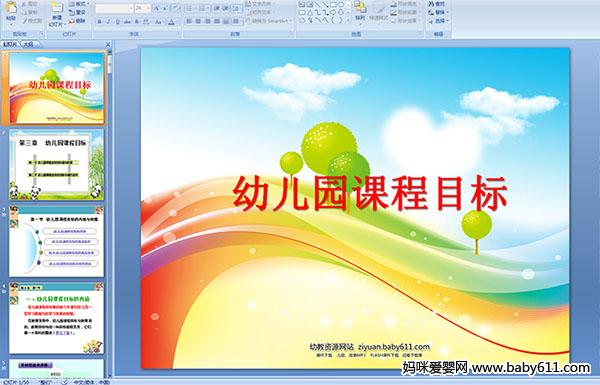Open the font name dropdown
Screen dimensions: 600x385
(131, 8)
